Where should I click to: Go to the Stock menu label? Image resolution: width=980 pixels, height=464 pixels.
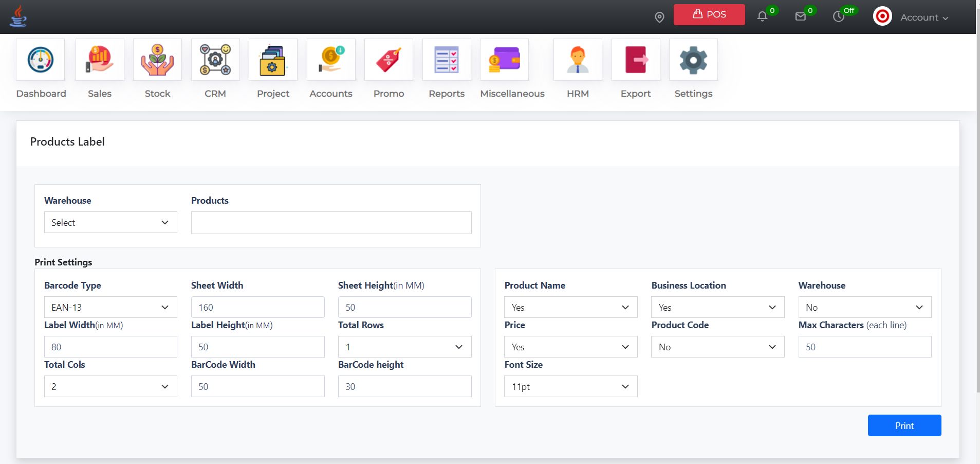(x=157, y=94)
